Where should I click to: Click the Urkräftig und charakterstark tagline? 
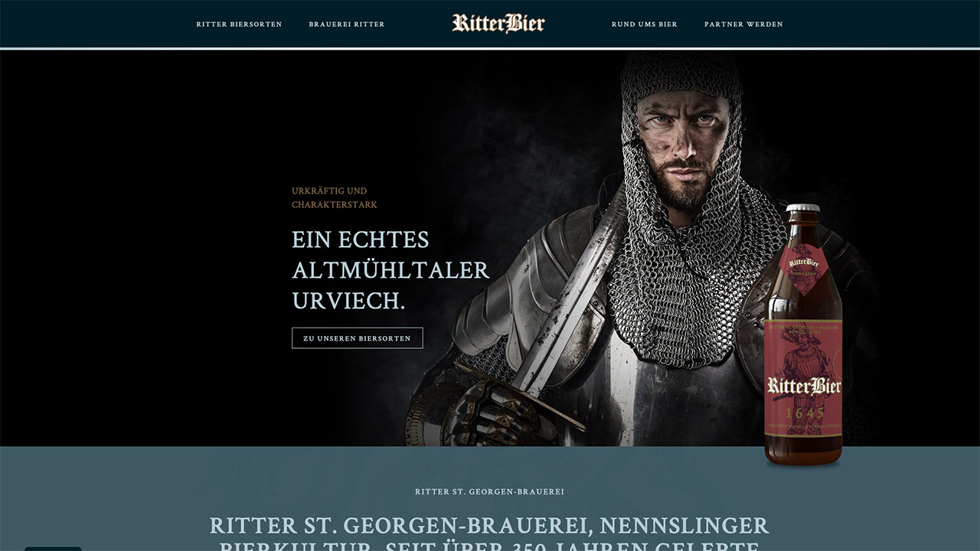(x=335, y=197)
